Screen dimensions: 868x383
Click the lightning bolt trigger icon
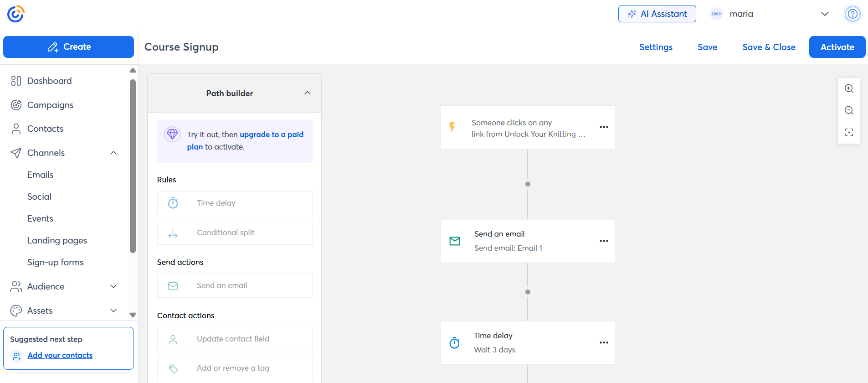pos(452,127)
